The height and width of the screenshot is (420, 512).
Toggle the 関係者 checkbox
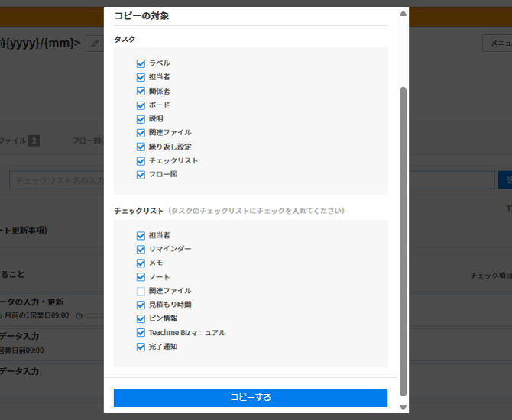click(x=141, y=92)
